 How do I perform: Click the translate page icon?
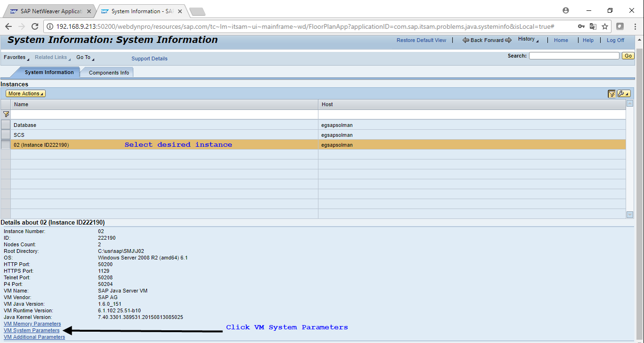click(593, 26)
